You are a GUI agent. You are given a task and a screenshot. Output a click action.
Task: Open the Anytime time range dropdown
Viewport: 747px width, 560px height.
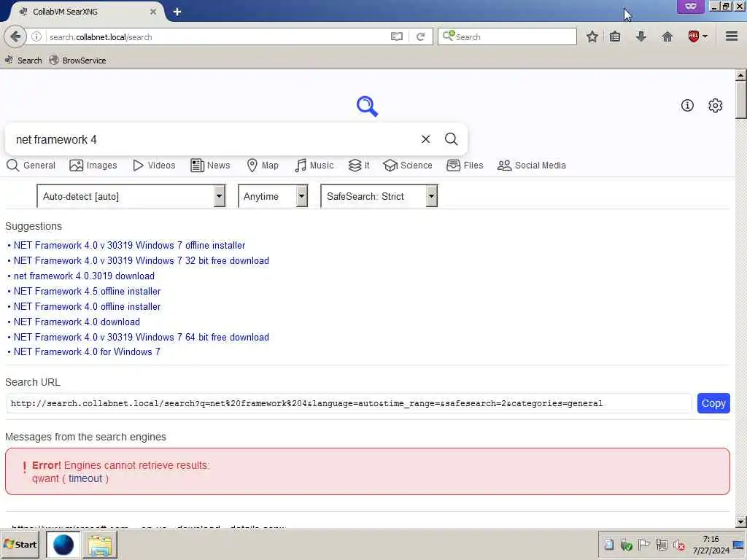pyautogui.click(x=273, y=196)
